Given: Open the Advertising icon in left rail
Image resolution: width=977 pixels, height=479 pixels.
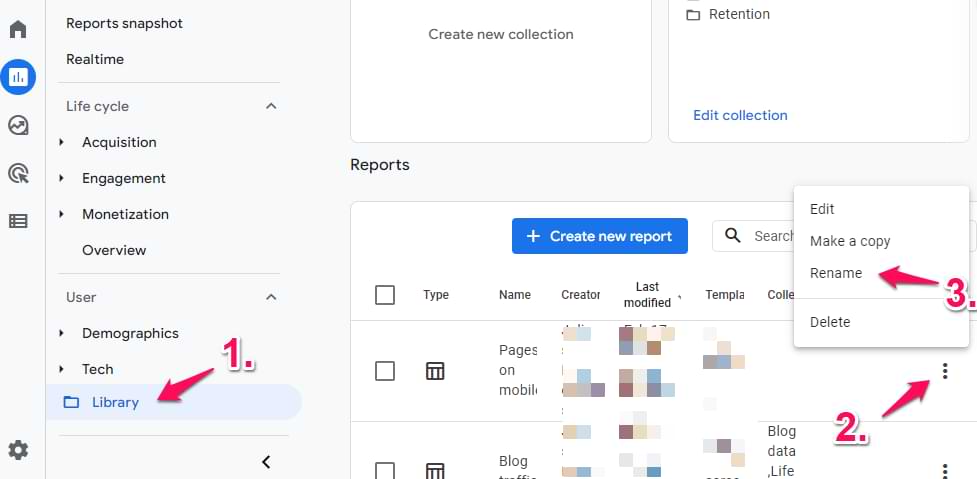Looking at the screenshot, I should pyautogui.click(x=18, y=173).
